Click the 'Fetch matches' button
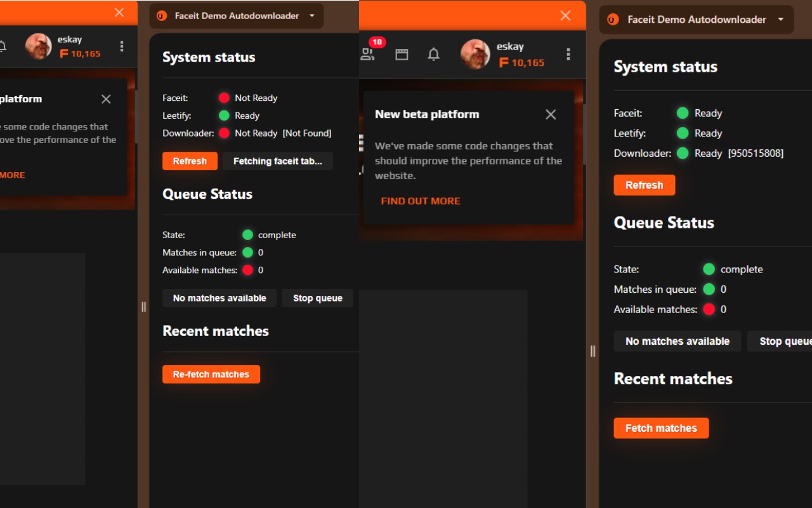Viewport: 812px width, 508px height. click(x=661, y=428)
